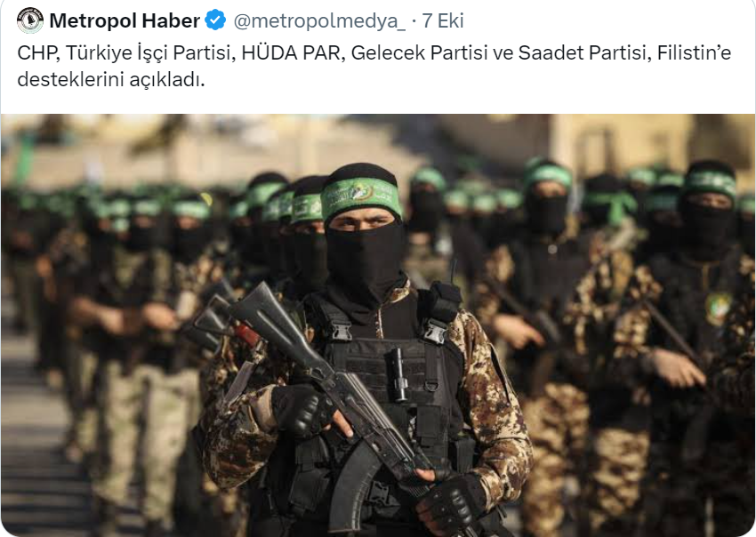Click the badge on right fighter's vest
This screenshot has height=537, width=756.
click(719, 308)
